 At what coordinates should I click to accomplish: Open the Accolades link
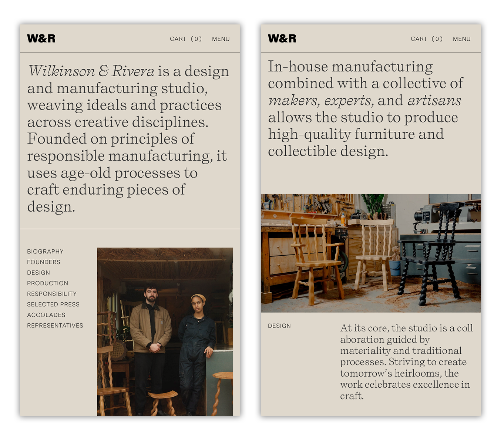(x=46, y=315)
